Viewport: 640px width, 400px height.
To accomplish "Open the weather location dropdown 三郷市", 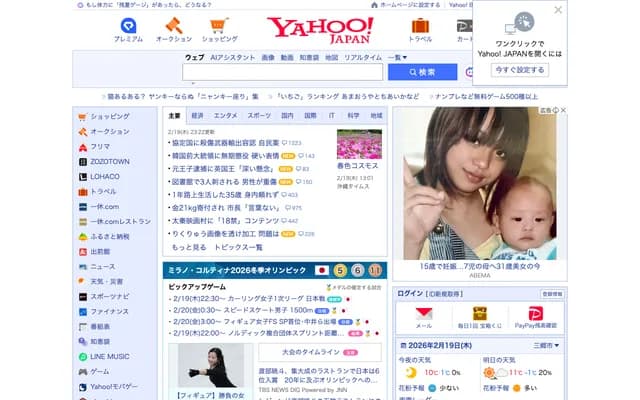I will pyautogui.click(x=546, y=344).
